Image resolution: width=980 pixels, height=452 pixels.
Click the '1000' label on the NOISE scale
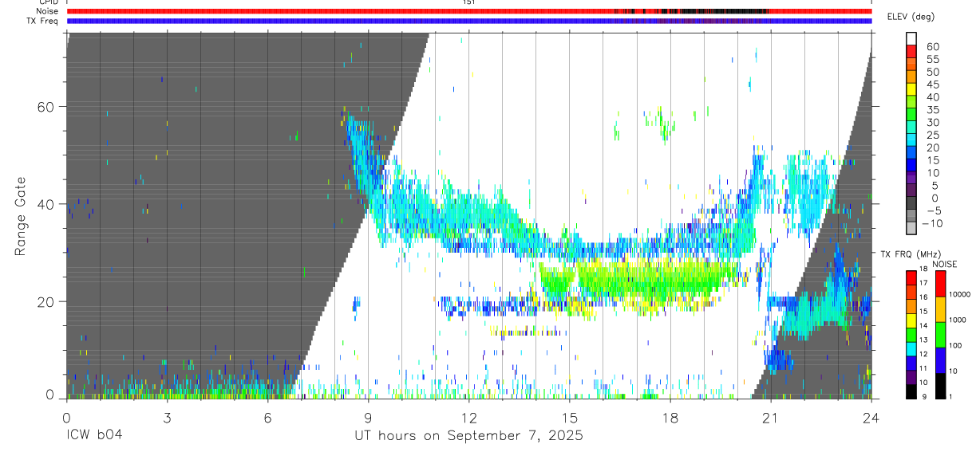(959, 320)
